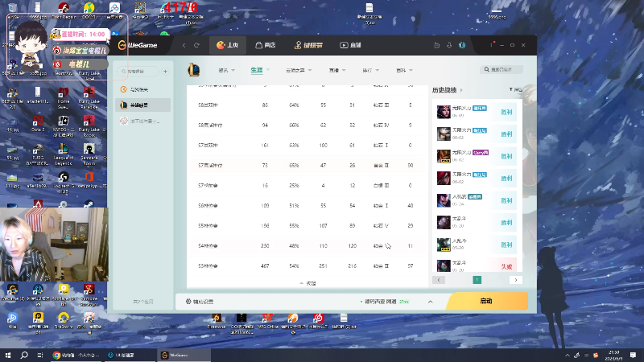Open the third match with purple Carry tag
Image resolution: width=644 pixels, height=362 pixels.
click(477, 156)
